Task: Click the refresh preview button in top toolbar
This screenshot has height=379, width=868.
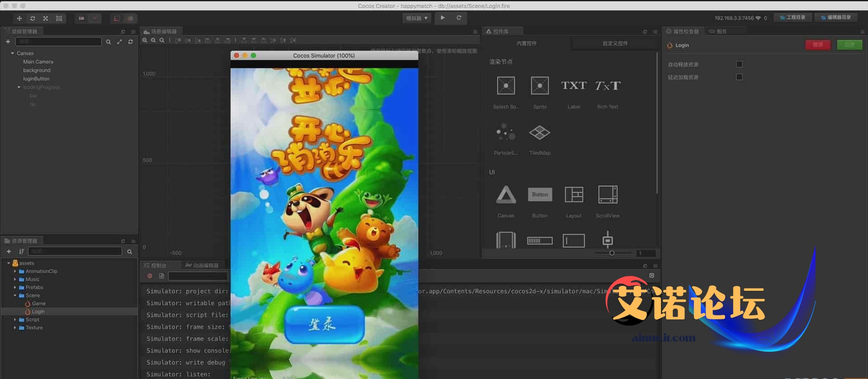Action: tap(459, 18)
